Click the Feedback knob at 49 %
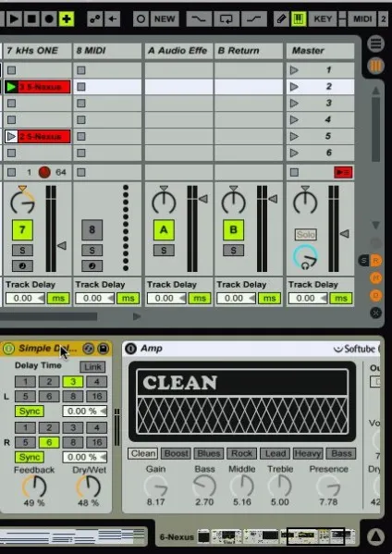 pyautogui.click(x=34, y=486)
